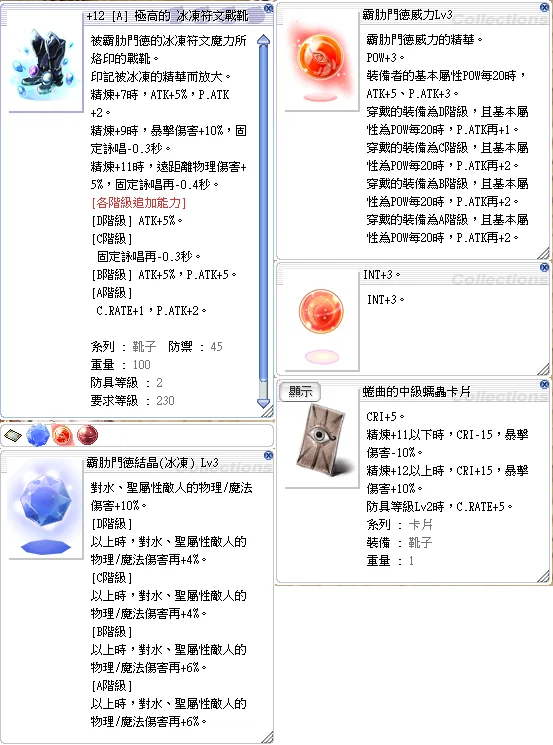
Task: Click the boots description scrollbar track
Action: (263, 221)
